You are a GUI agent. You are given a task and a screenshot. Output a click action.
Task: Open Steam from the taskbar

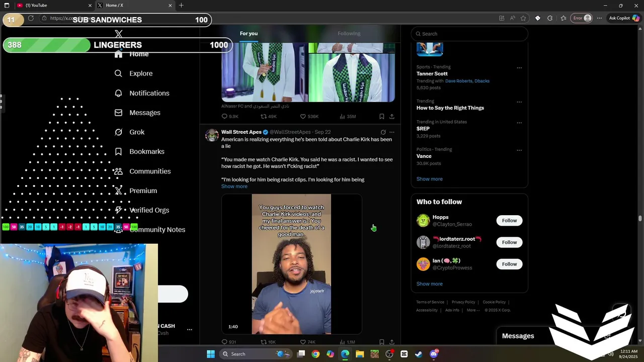419,354
